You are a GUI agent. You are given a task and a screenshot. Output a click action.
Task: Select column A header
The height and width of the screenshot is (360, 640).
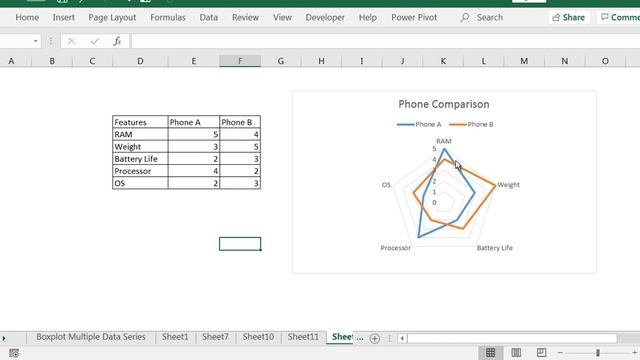(x=11, y=61)
